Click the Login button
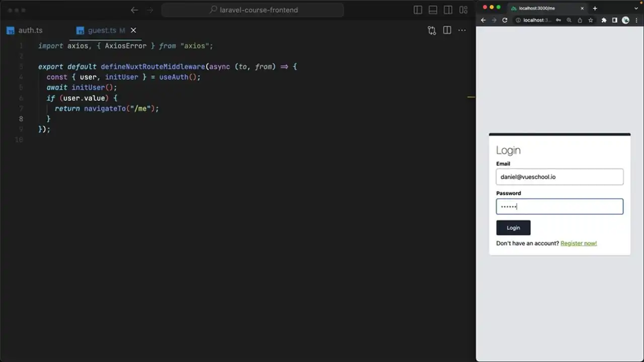The image size is (644, 362). [513, 228]
